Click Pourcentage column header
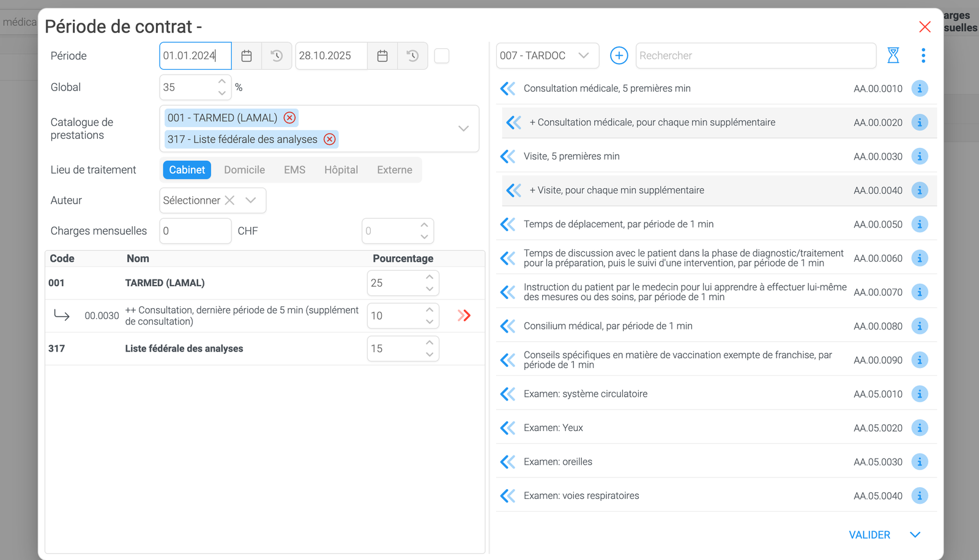Screen dimensions: 979x560 [403, 259]
